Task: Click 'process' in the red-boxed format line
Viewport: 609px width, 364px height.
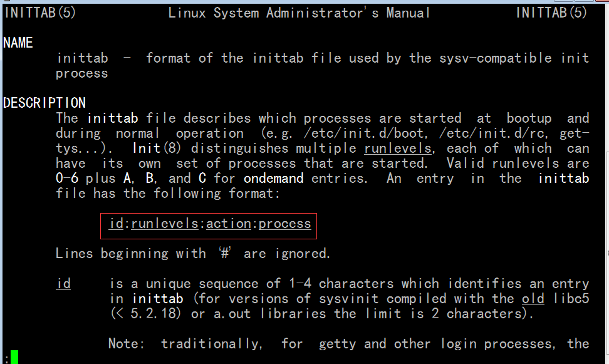Action: (x=285, y=224)
